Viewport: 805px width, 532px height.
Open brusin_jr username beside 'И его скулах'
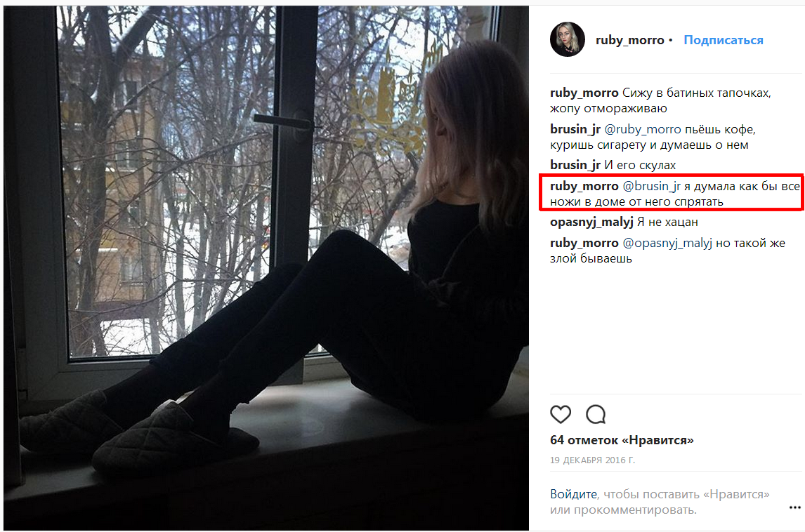[x=575, y=165]
